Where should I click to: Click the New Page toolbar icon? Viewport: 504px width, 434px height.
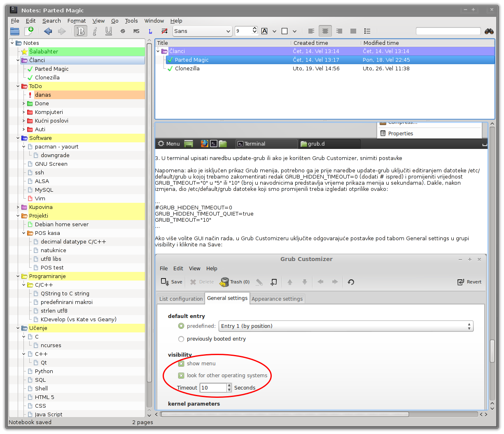coord(29,31)
